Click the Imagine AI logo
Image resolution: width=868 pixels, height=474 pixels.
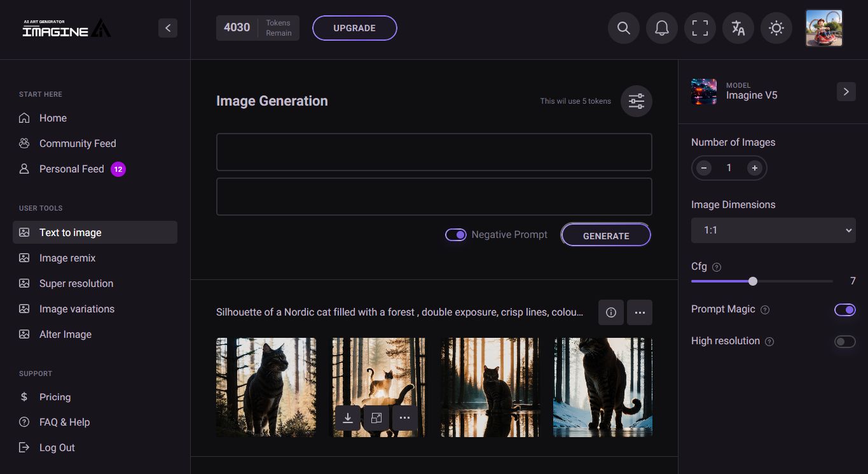(67, 28)
